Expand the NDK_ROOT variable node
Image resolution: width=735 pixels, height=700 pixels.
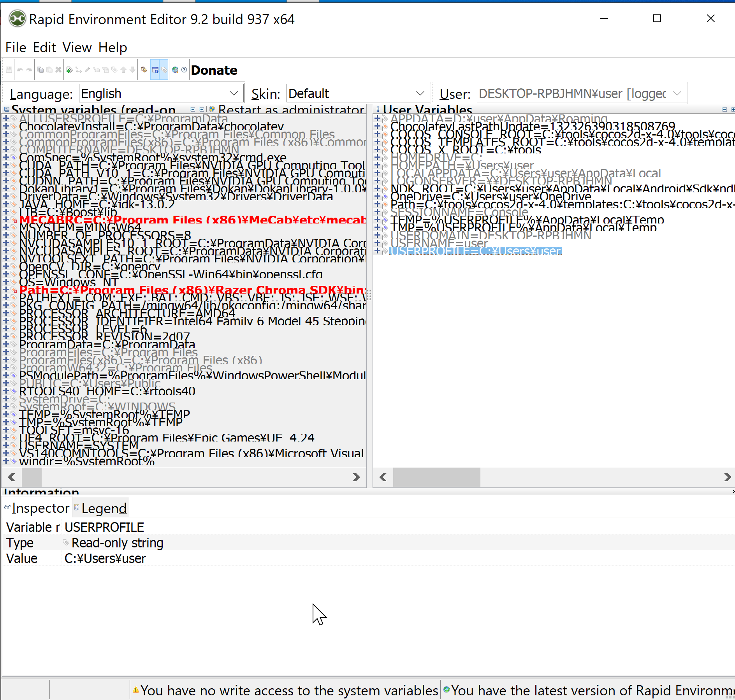pos(377,188)
